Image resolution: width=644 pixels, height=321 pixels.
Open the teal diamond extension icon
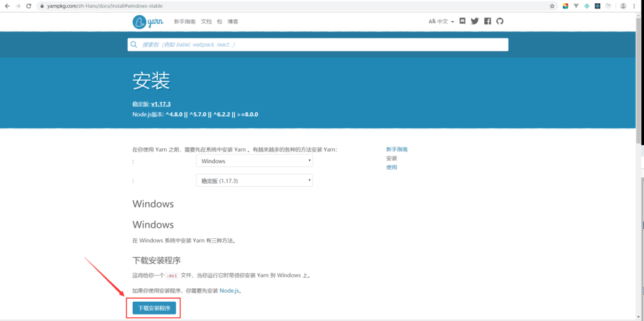(x=587, y=6)
